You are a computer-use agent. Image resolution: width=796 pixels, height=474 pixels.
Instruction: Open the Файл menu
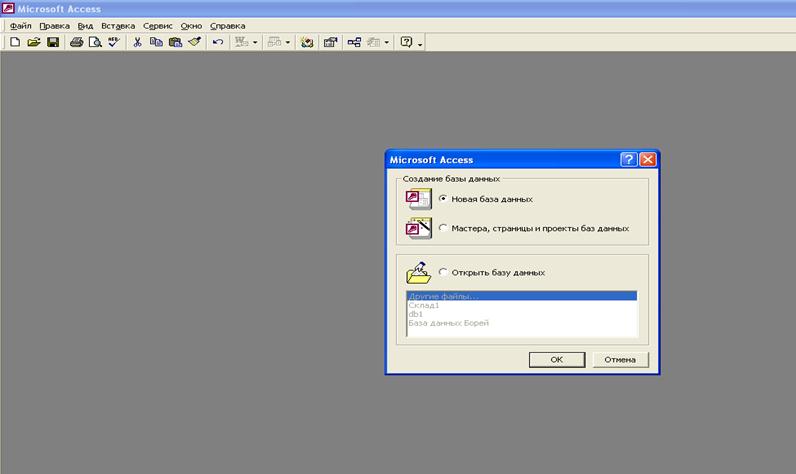(21, 26)
